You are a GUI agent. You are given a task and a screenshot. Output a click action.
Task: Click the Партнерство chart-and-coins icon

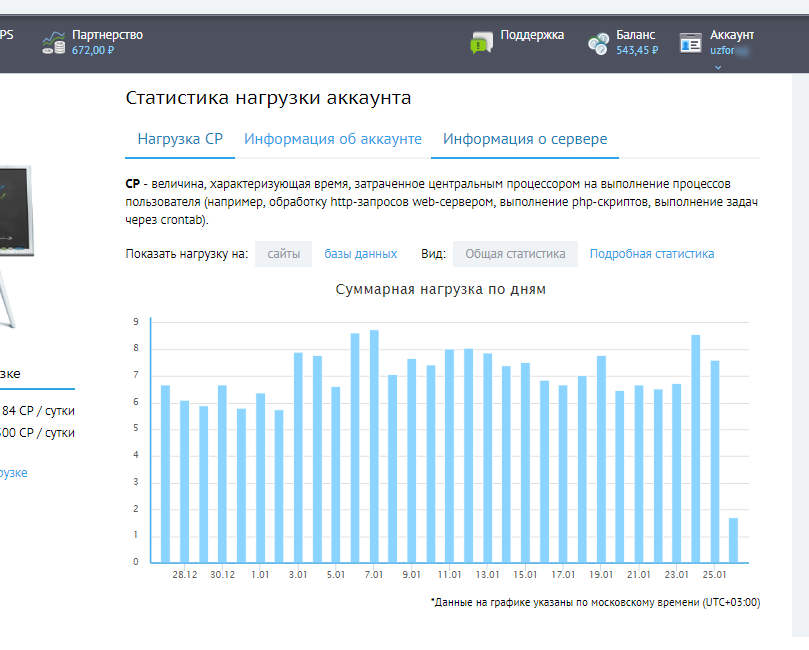click(53, 42)
